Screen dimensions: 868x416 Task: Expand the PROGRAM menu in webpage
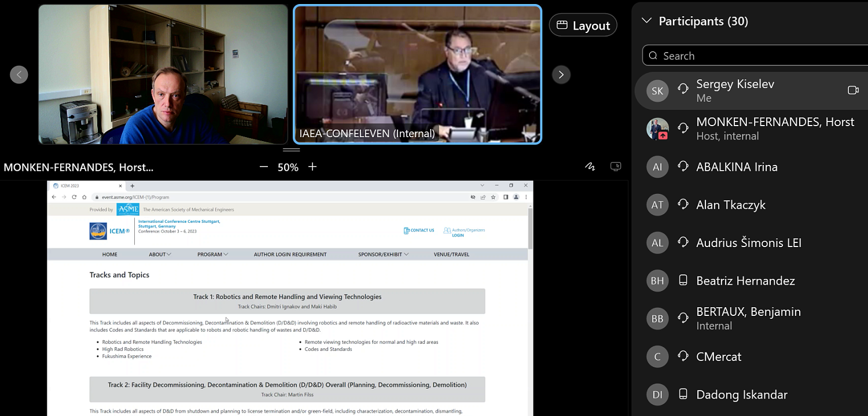tap(212, 255)
